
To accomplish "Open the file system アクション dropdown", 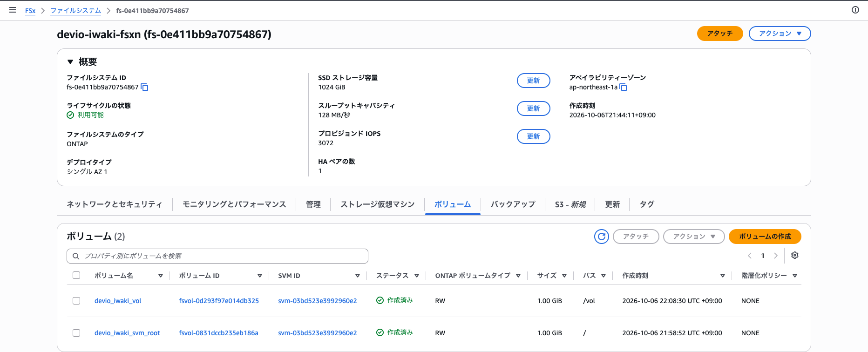I will tap(780, 34).
